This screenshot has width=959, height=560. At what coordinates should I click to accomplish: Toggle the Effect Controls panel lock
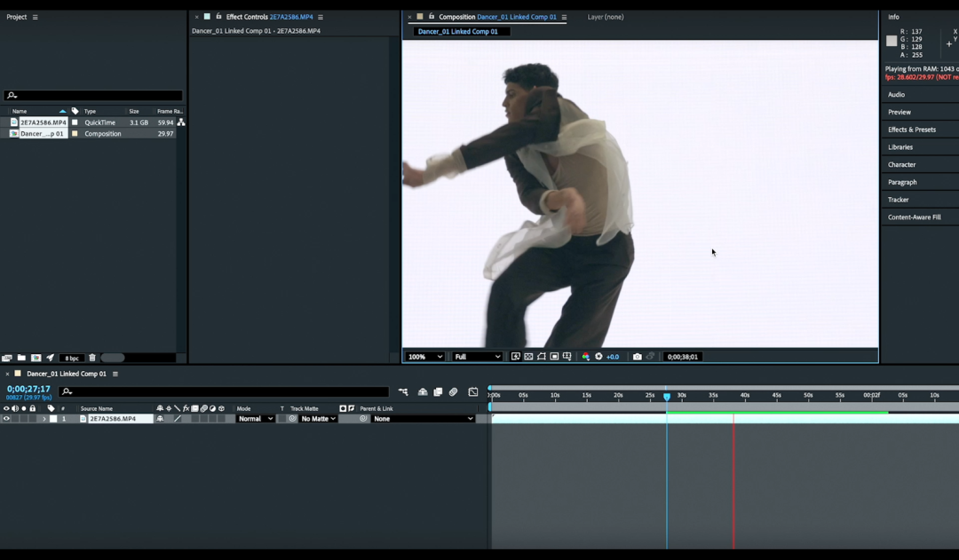218,17
